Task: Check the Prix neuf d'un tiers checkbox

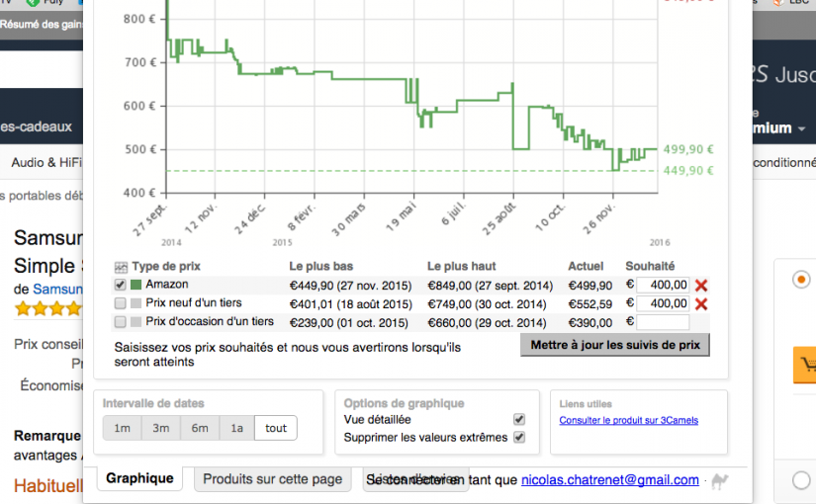Action: click(121, 303)
